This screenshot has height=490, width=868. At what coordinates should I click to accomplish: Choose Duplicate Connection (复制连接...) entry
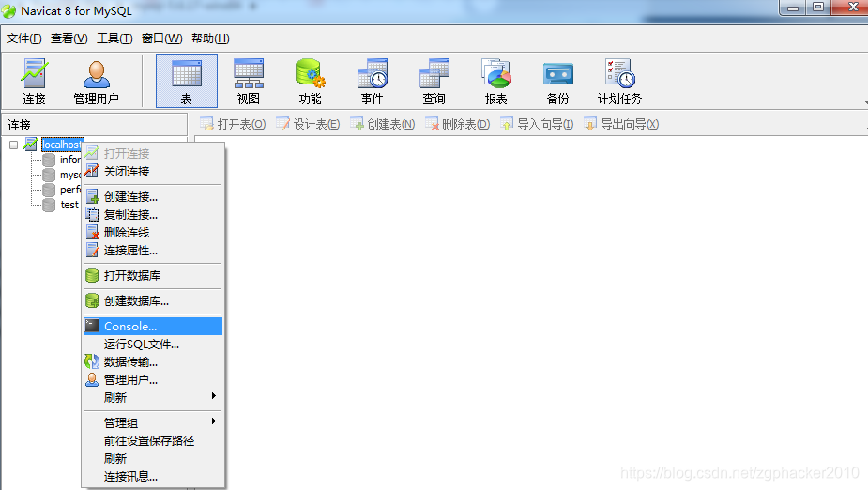[x=153, y=215]
